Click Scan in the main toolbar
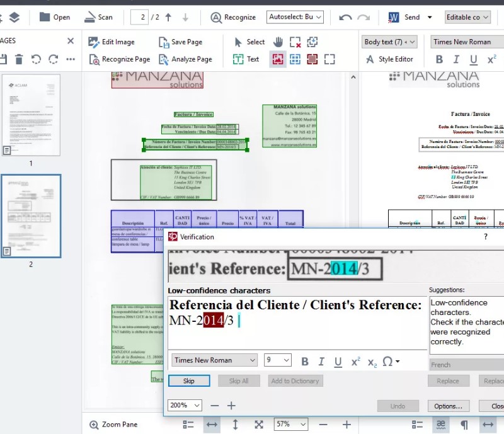The image size is (504, 434). (98, 17)
